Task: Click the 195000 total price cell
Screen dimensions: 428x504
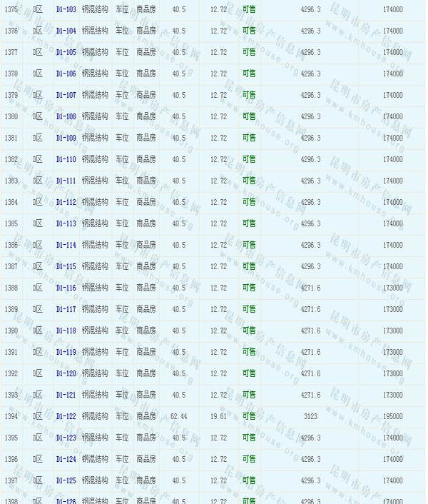Action: (392, 417)
